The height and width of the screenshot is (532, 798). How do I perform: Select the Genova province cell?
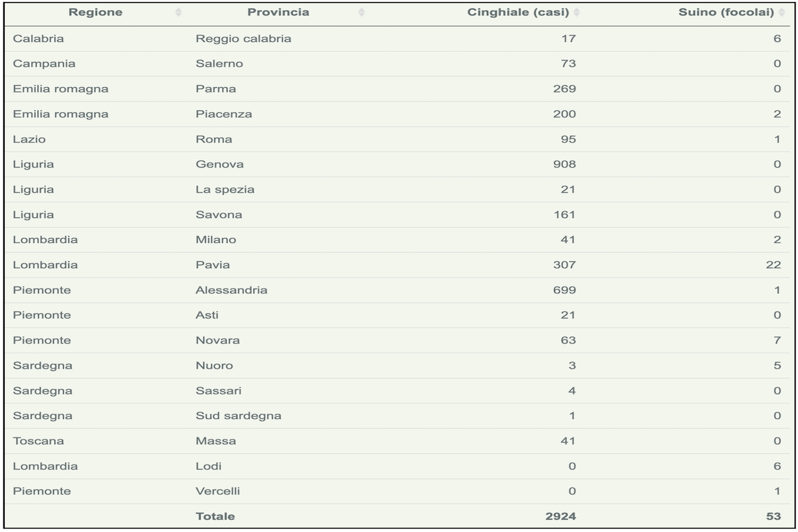pos(219,164)
